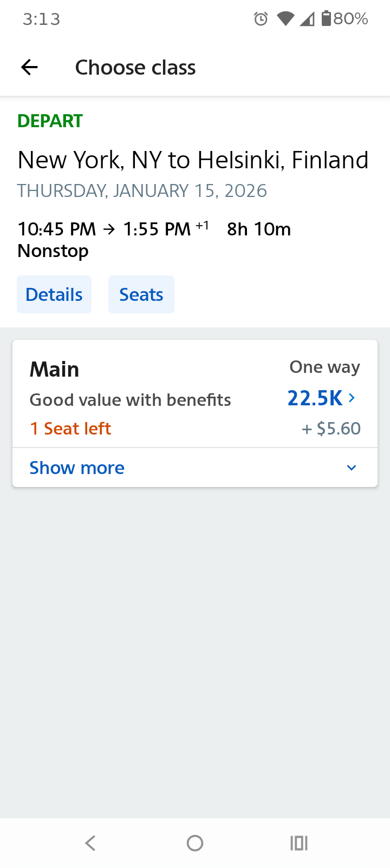
Task: Tap the Choose class title
Action: click(x=135, y=67)
